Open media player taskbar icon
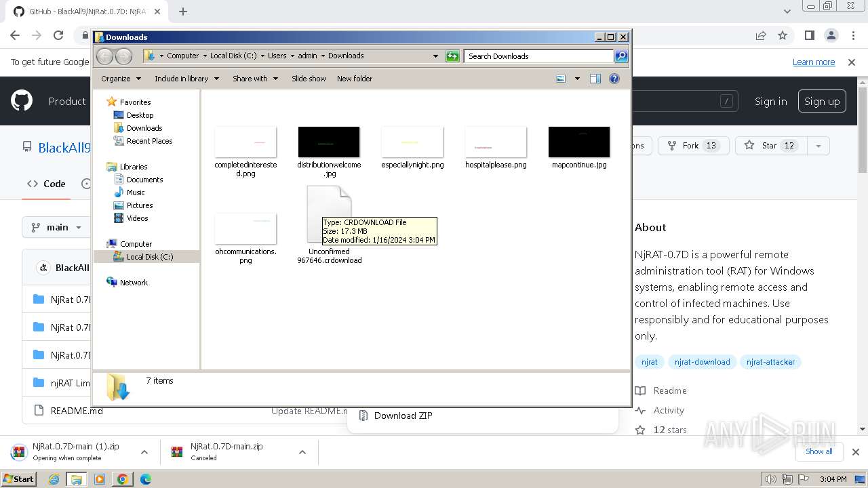This screenshot has height=488, width=868. [100, 479]
